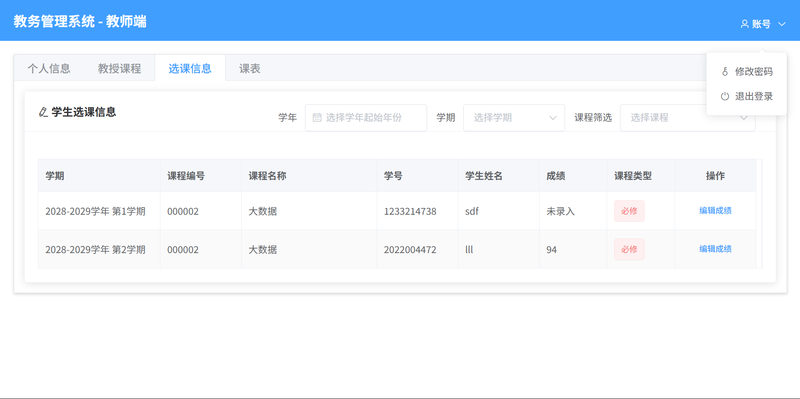
Task: Click the 账号 label in the header
Action: 761,24
